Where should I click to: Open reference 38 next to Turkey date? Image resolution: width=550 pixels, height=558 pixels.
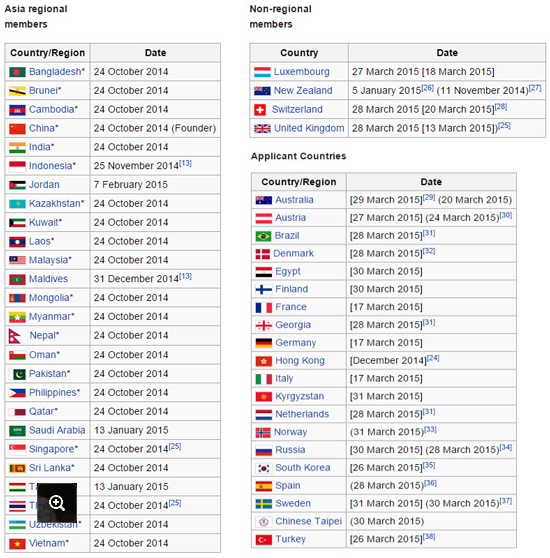pos(429,537)
